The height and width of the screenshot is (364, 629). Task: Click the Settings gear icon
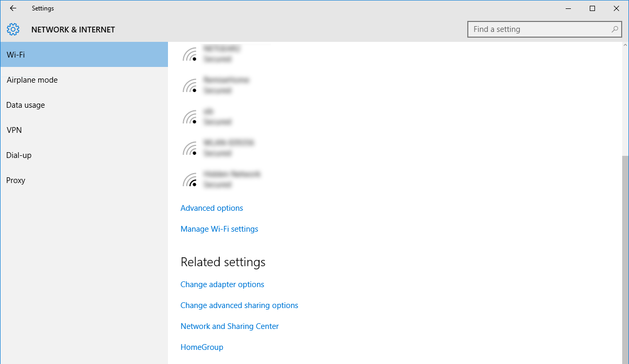13,29
